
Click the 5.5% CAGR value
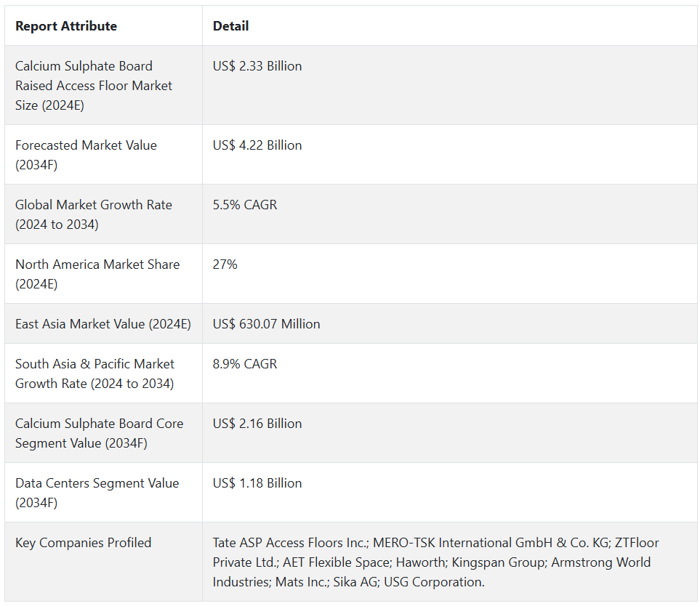pos(245,205)
